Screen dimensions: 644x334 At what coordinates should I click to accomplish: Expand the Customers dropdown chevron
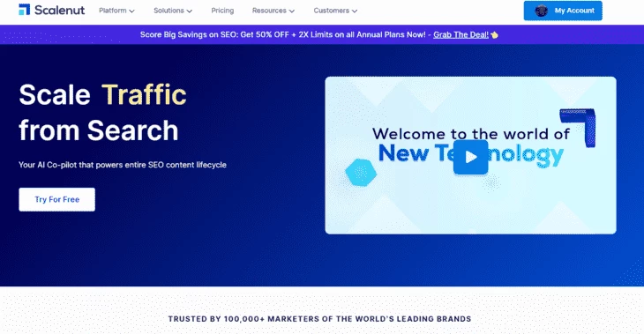(x=355, y=11)
